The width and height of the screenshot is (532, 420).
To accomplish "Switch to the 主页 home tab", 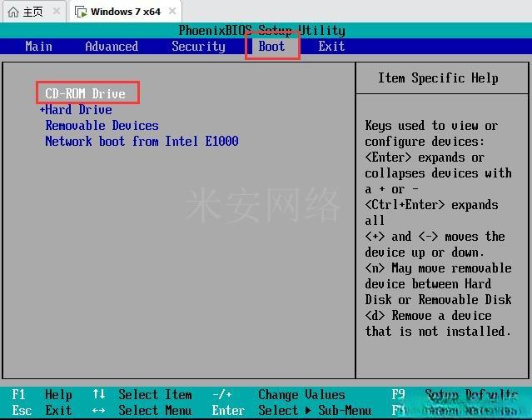I will pos(32,12).
